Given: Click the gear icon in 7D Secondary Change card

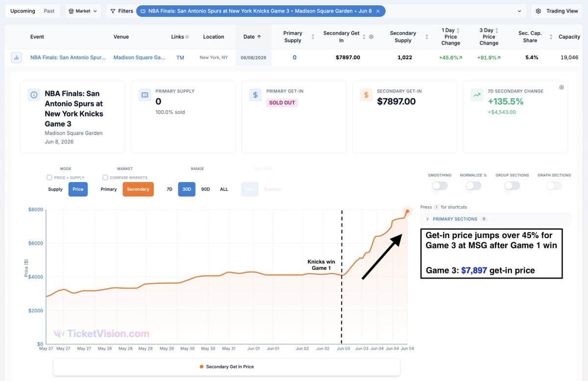Looking at the screenshot, I should pyautogui.click(x=562, y=88).
